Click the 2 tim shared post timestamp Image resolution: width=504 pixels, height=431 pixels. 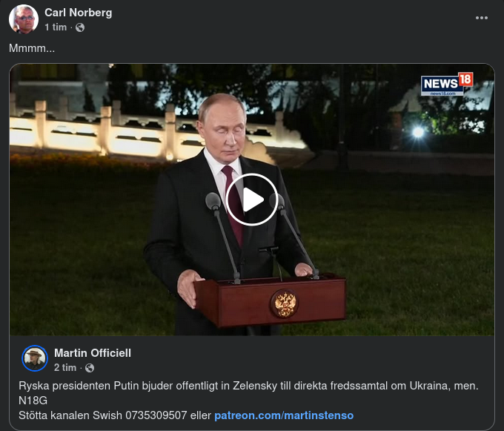[65, 368]
